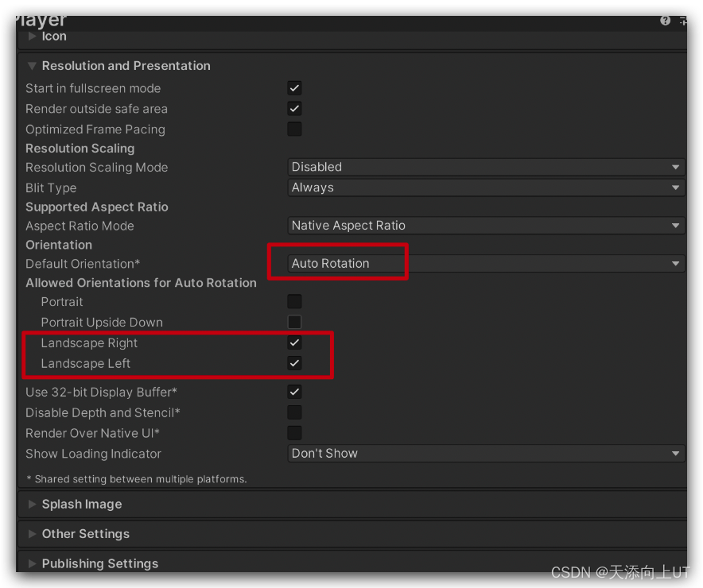Expand the Splash Image section
703x588 pixels.
(x=32, y=505)
